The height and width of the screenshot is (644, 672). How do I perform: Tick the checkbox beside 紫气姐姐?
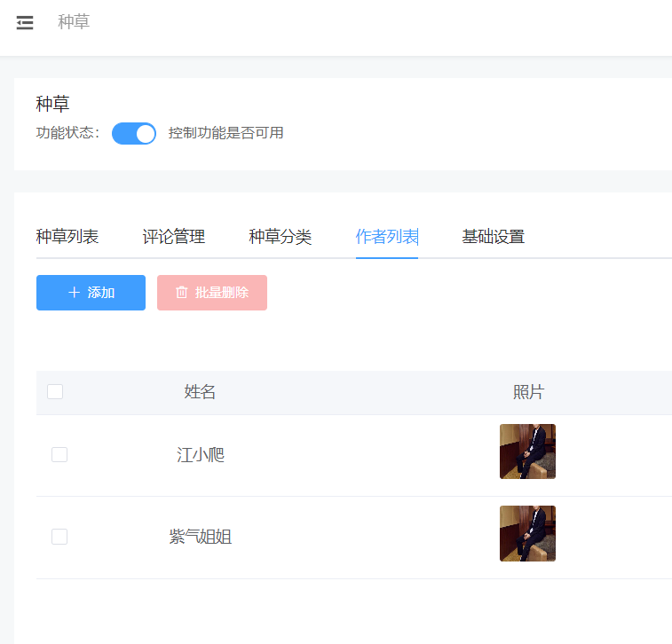click(59, 537)
